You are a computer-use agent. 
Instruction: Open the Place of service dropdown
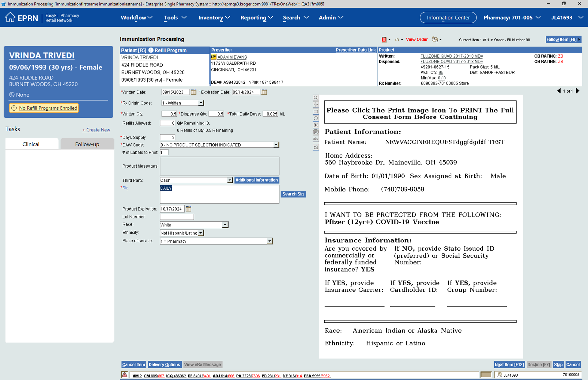(269, 241)
